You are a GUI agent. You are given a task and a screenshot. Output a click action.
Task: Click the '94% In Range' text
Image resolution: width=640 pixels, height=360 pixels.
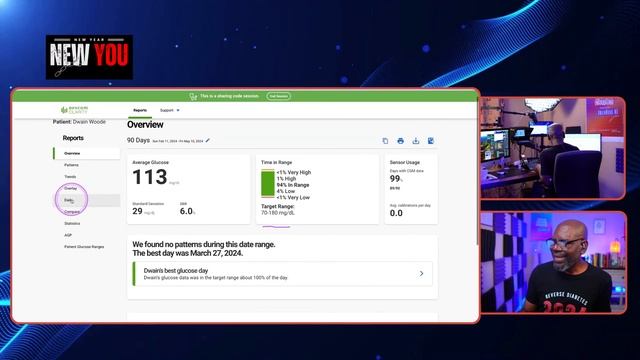tap(293, 185)
